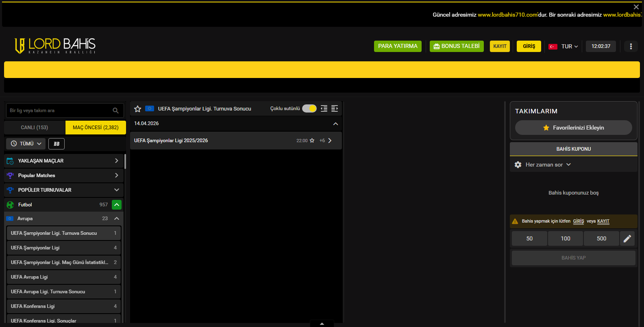Viewport: 644px width, 327px height.
Task: Select the 50 quick stake button
Action: click(529, 238)
